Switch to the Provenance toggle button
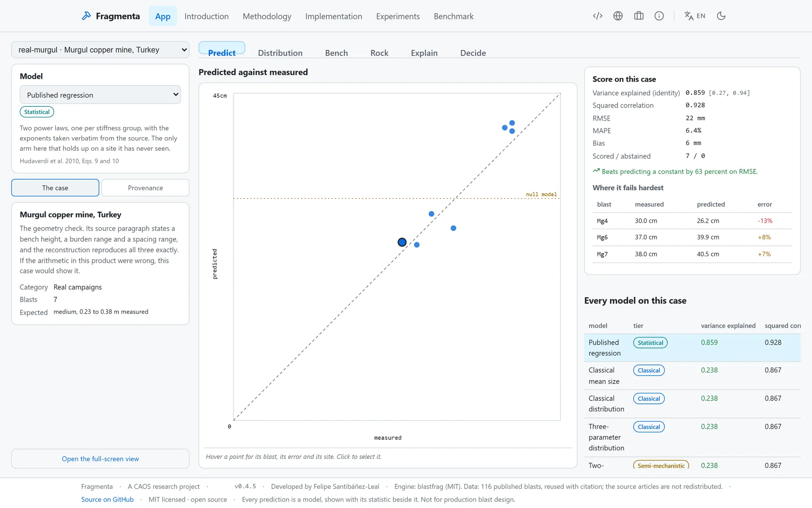The image size is (812, 508). pyautogui.click(x=145, y=188)
